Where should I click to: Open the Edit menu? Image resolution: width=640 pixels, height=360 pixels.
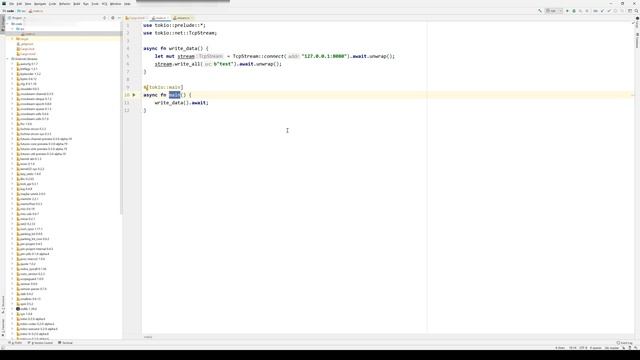[x=19, y=4]
